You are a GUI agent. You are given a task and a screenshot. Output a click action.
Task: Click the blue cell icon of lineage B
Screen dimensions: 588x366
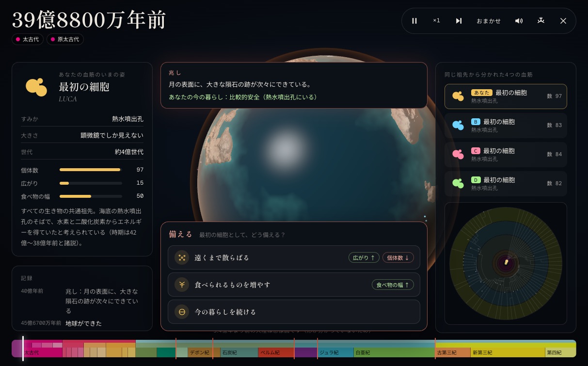(458, 126)
